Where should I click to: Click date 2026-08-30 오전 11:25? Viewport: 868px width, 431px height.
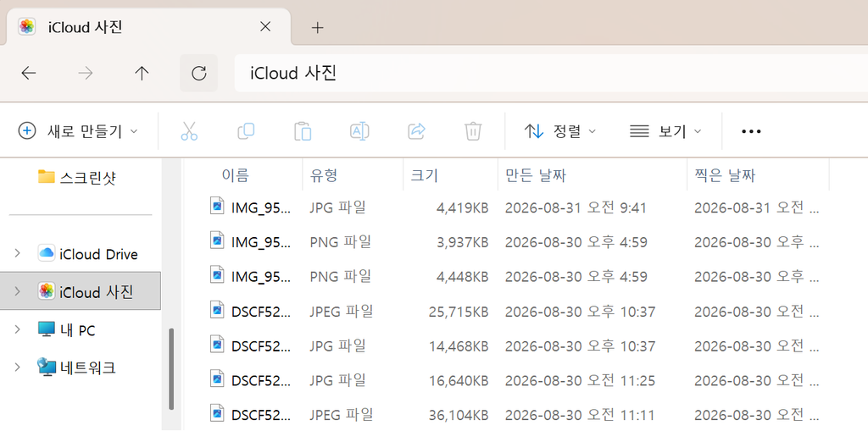click(x=580, y=381)
